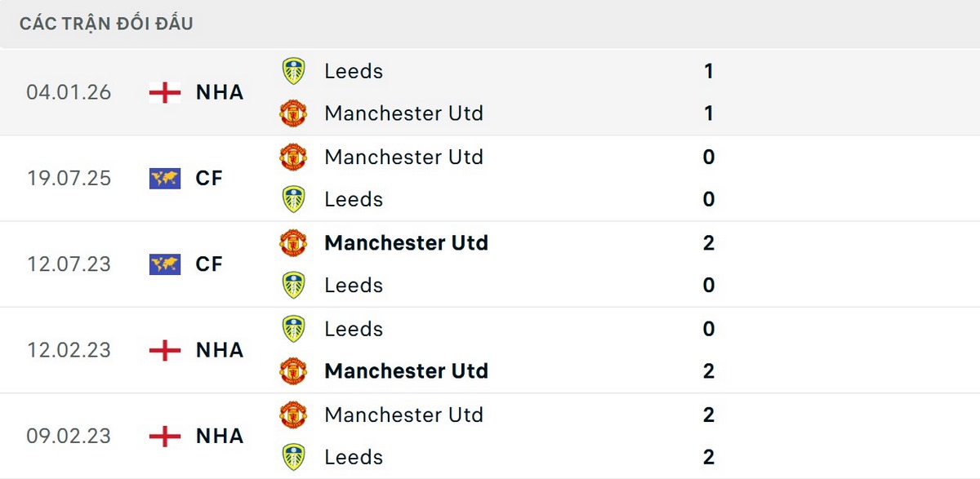
Task: Select the CF flag in the 12.07.23 row
Action: tap(164, 264)
